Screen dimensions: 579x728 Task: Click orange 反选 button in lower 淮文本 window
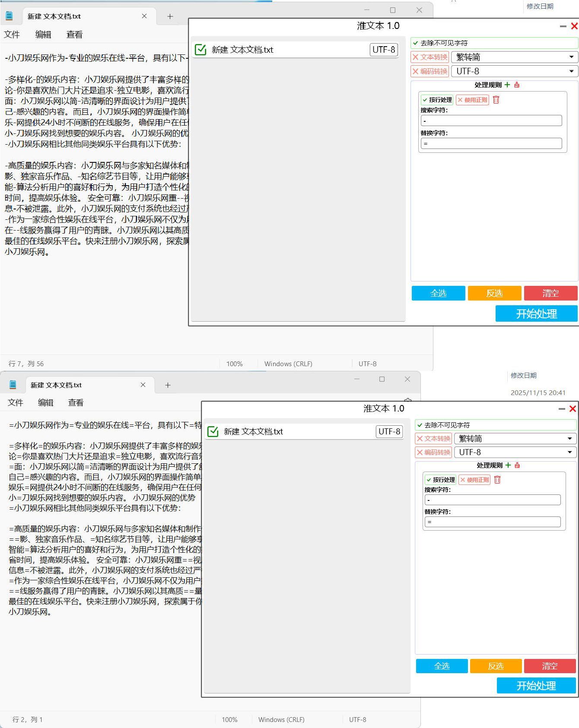point(496,666)
